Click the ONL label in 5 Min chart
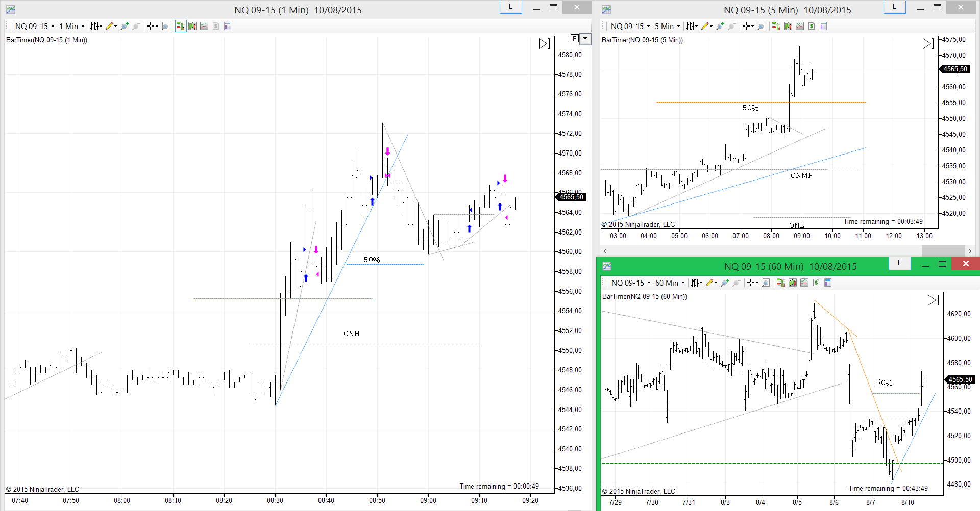The width and height of the screenshot is (980, 511). click(796, 225)
